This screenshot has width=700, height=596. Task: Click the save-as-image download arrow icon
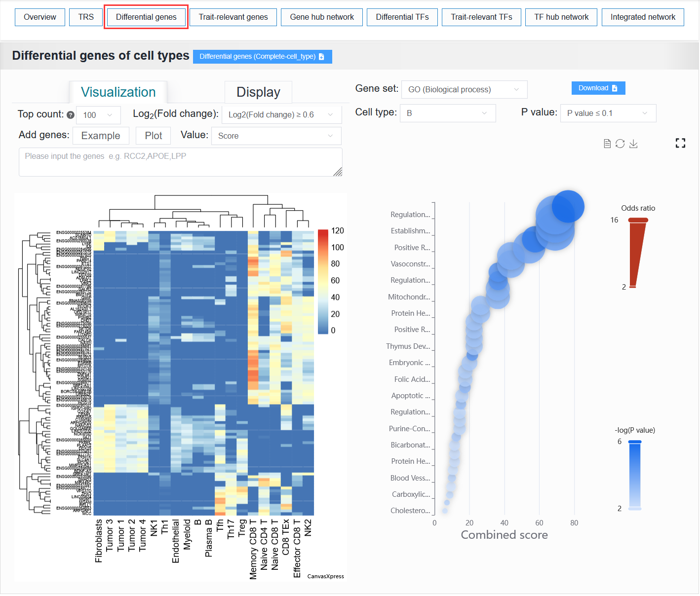point(633,144)
